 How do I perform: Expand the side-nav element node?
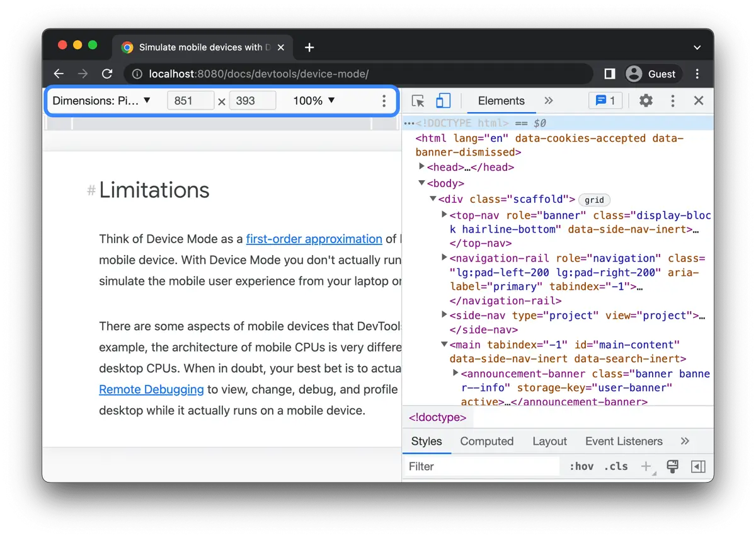click(445, 315)
